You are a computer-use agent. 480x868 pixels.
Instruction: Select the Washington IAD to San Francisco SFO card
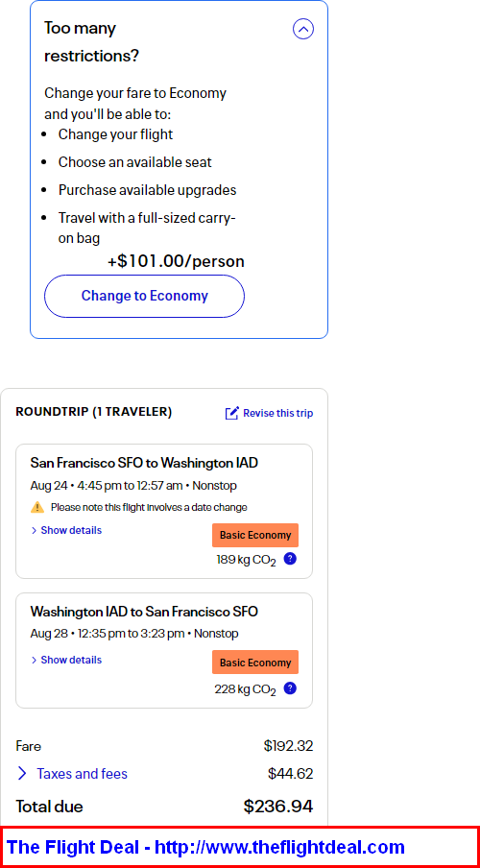pos(164,650)
